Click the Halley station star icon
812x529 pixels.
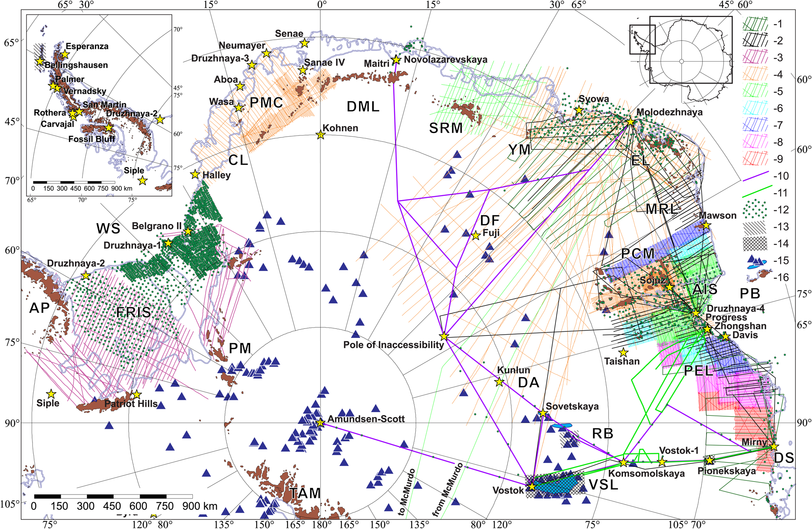coord(195,174)
